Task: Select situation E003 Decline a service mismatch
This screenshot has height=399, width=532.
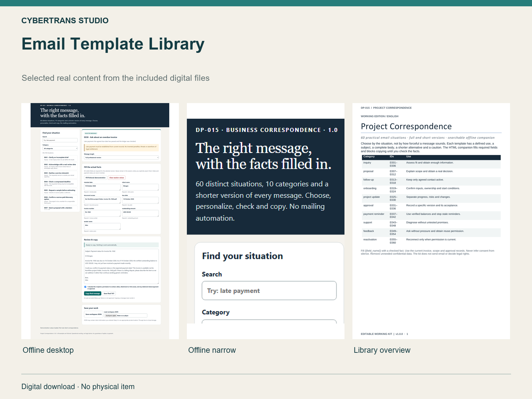Action: click(60, 175)
